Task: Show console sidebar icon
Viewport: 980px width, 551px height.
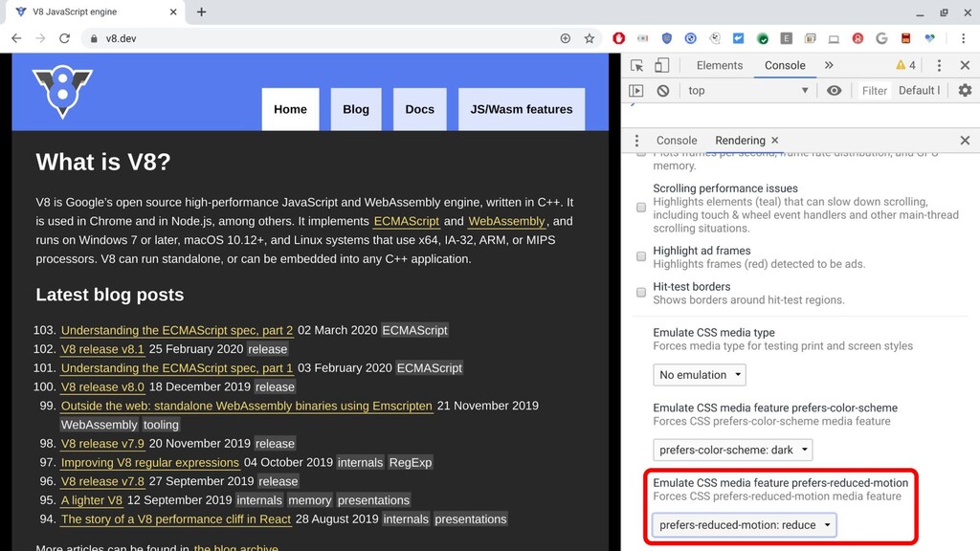Action: 636,91
